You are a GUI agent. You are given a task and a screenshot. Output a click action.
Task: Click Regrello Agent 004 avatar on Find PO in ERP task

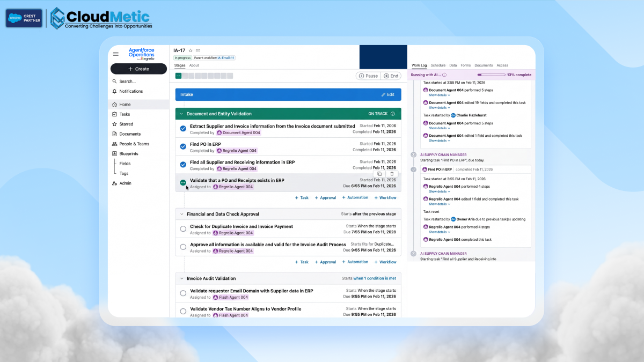(x=219, y=151)
